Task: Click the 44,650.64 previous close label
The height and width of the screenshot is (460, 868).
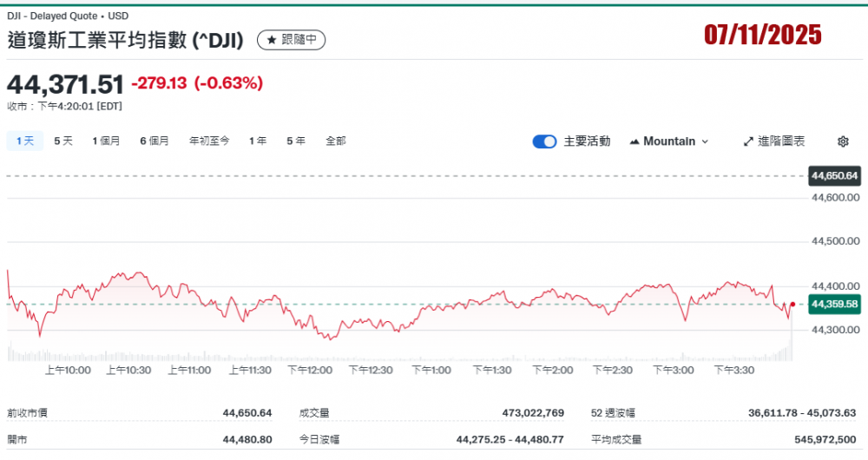Action: [834, 176]
